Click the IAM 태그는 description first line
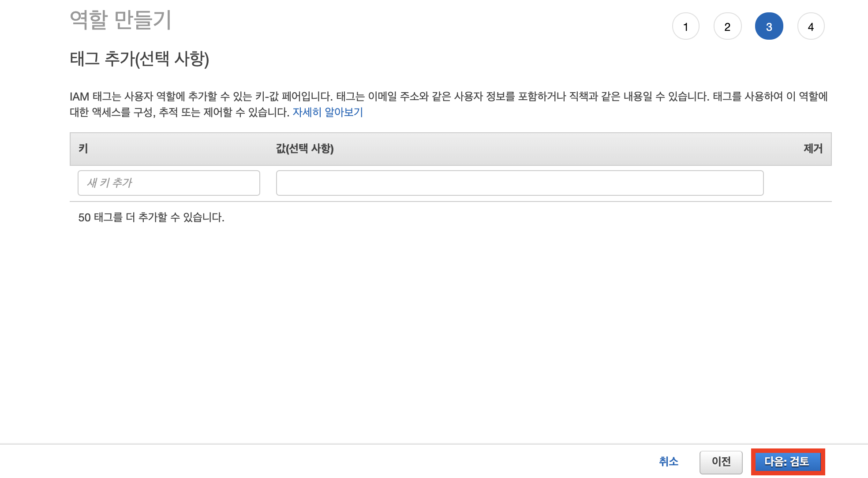Screen dimensions: 868x478 448,96
